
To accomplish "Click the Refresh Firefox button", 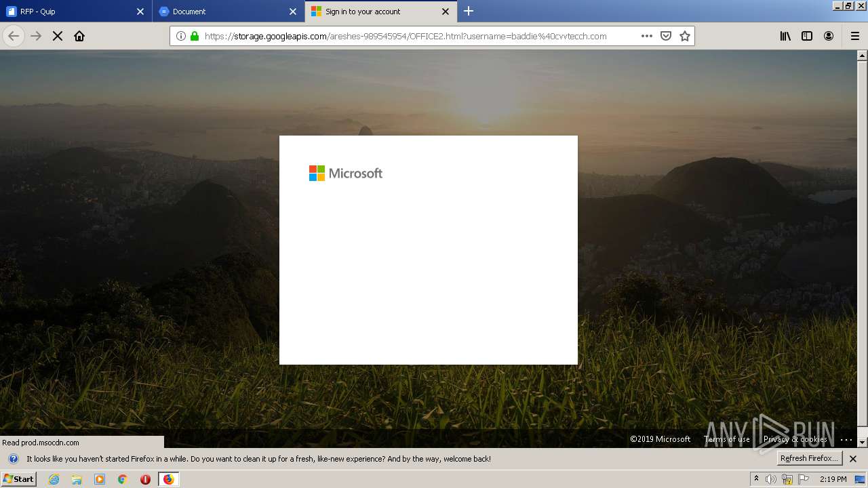I will (x=809, y=458).
